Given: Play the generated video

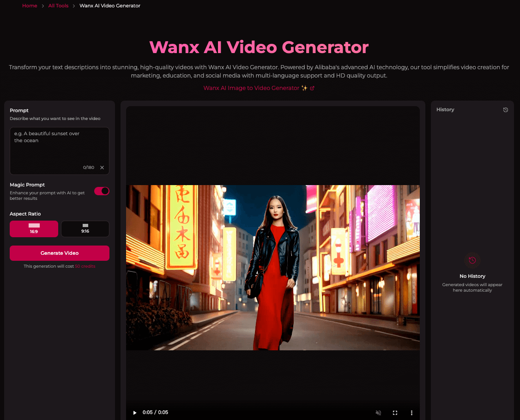Looking at the screenshot, I should [x=135, y=413].
